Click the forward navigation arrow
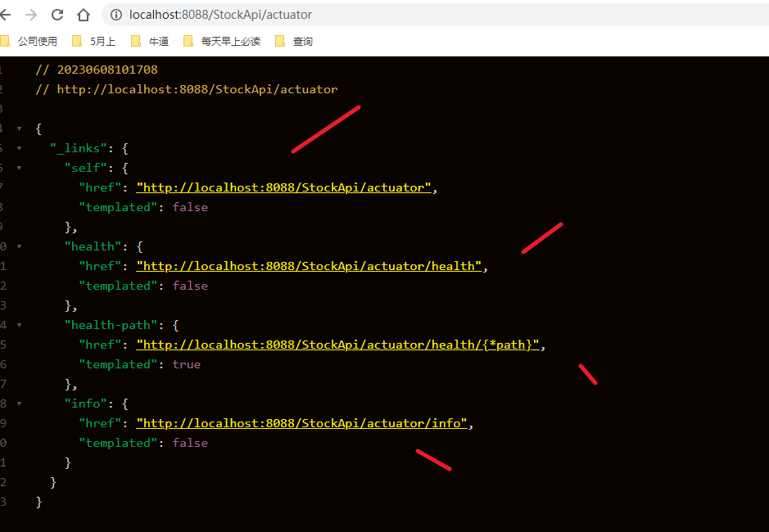The image size is (769, 532). (31, 15)
